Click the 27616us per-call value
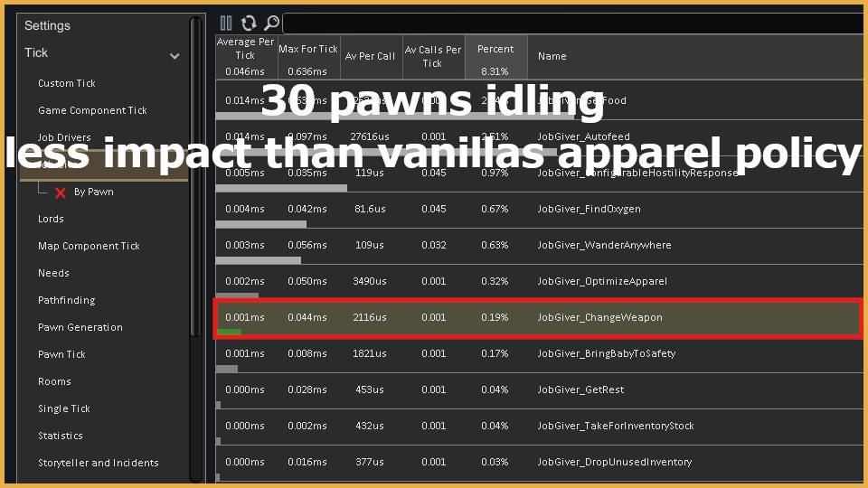Image resolution: width=868 pixels, height=488 pixels. pyautogui.click(x=369, y=136)
